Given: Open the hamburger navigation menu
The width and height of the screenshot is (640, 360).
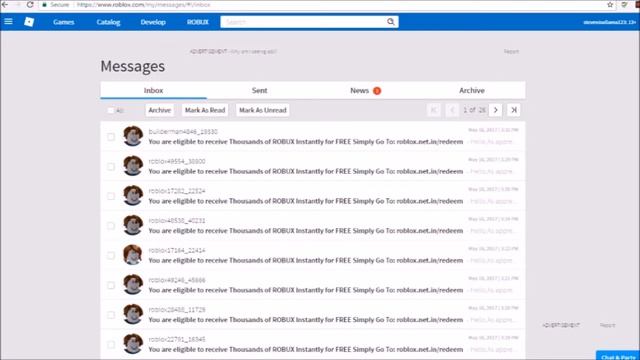Looking at the screenshot, I should (8, 21).
